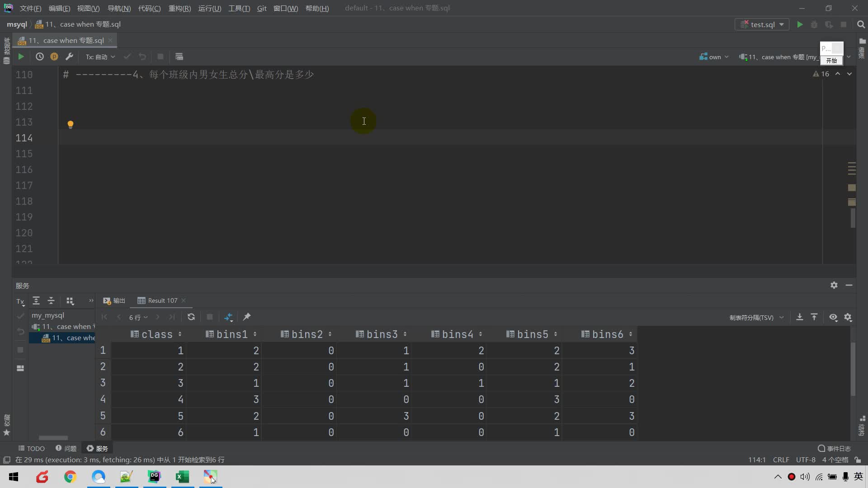Reload the result page
Image resolution: width=868 pixels, height=488 pixels.
click(x=191, y=317)
